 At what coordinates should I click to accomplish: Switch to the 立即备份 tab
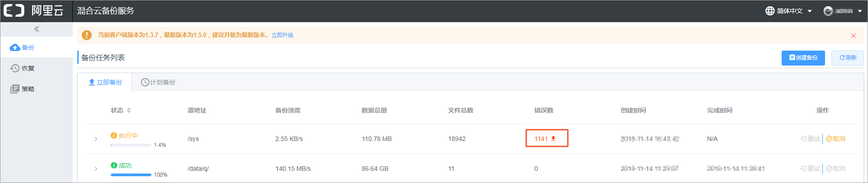point(105,82)
